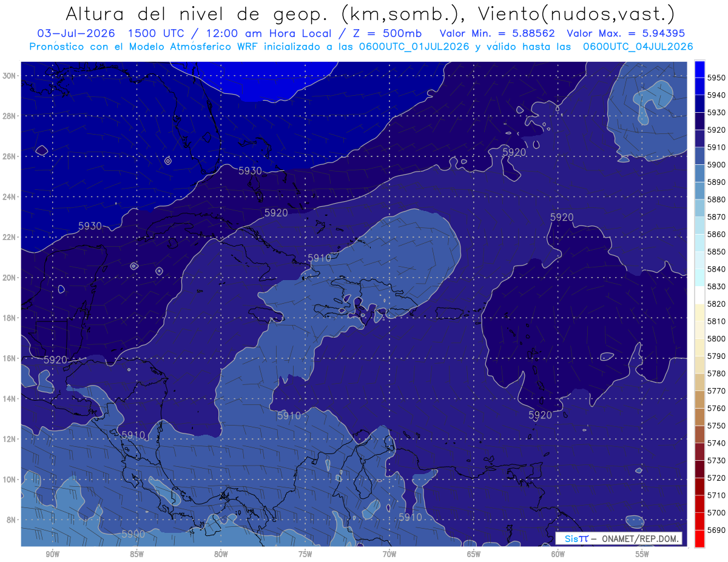Click the '26N' latitude axis label
728x562 pixels.
[8, 156]
